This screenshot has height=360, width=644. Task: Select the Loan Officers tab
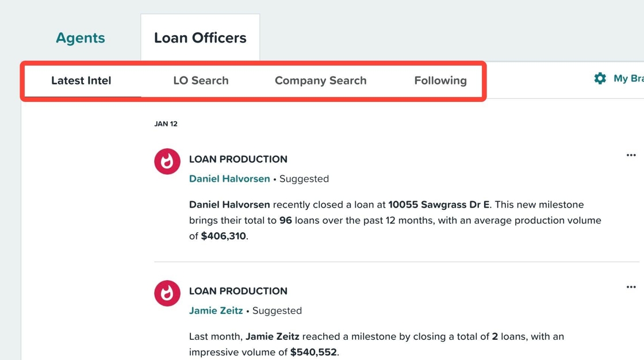tap(200, 38)
